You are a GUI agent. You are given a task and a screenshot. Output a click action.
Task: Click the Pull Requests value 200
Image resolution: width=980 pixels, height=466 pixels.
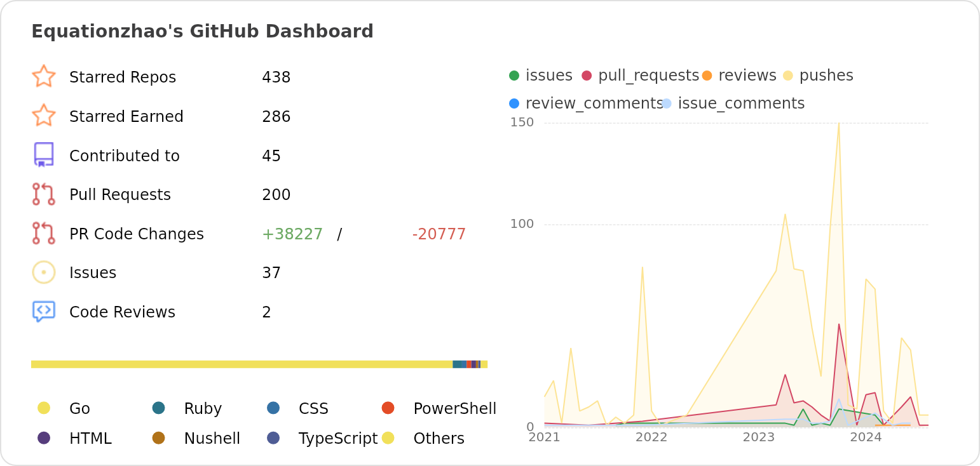(x=276, y=195)
